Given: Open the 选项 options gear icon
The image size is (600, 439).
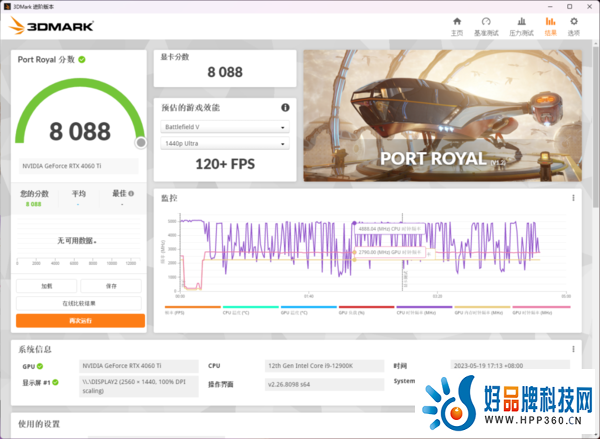Looking at the screenshot, I should tap(574, 21).
